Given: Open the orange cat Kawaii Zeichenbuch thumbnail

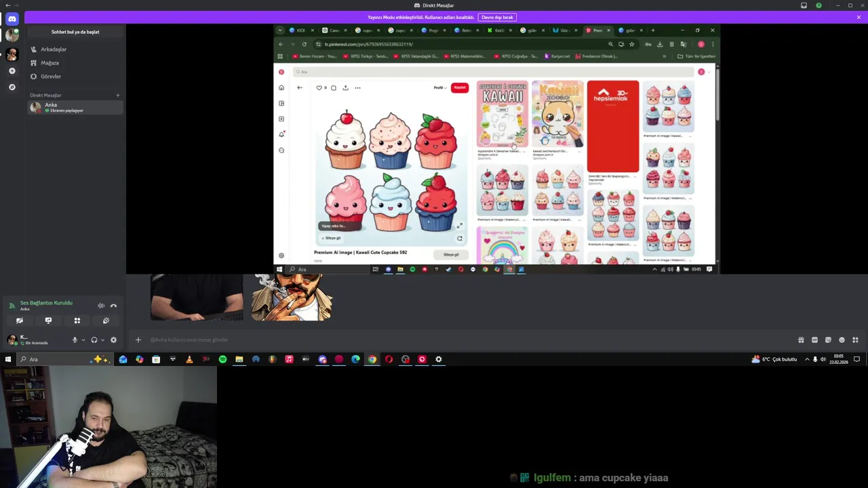Looking at the screenshot, I should (x=557, y=114).
